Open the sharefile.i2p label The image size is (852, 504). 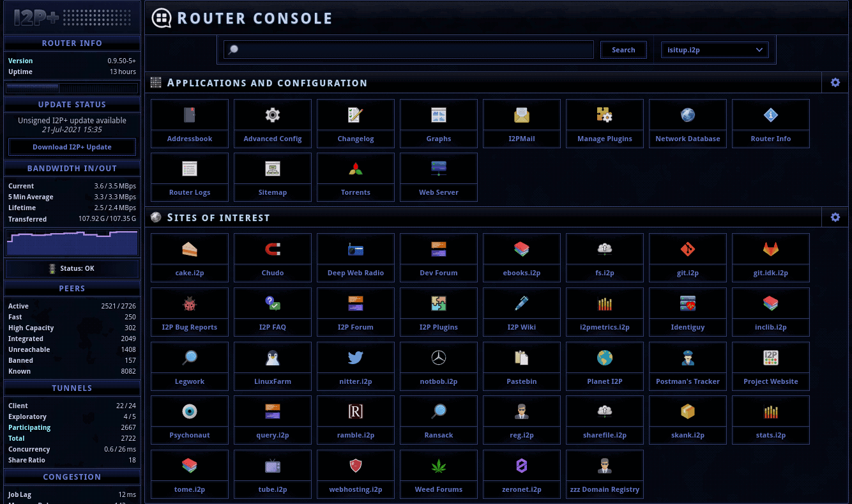605,435
